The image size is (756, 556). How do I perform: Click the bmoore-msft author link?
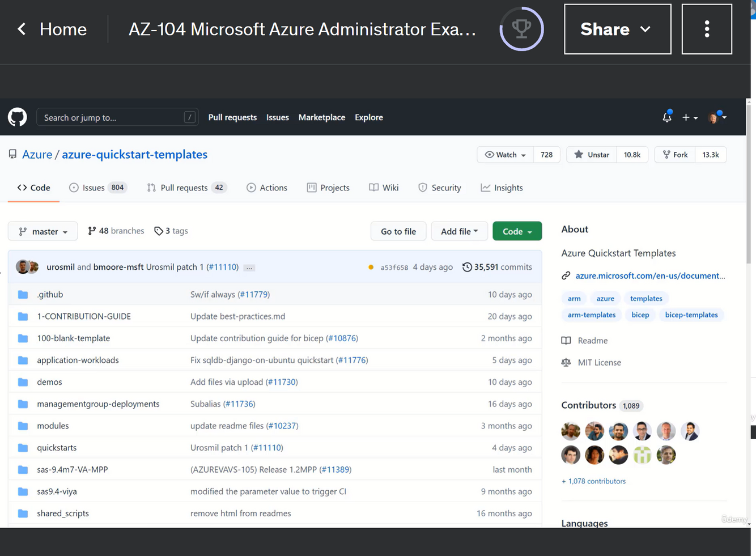pos(118,267)
